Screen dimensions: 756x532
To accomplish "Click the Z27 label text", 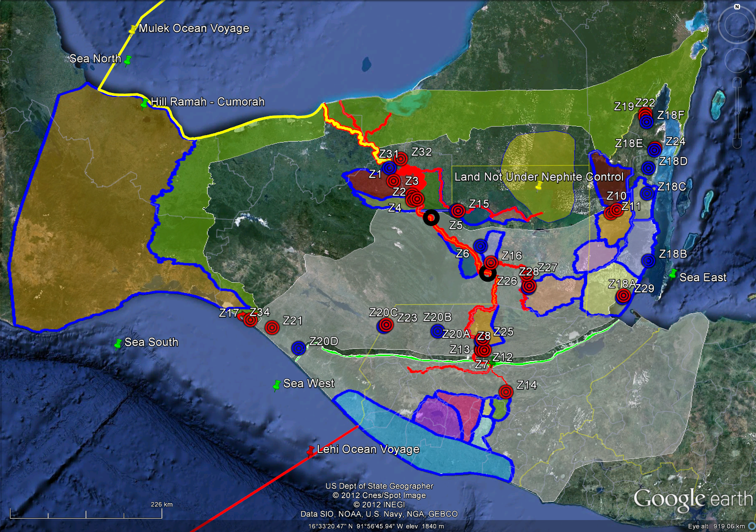I will coord(547,268).
